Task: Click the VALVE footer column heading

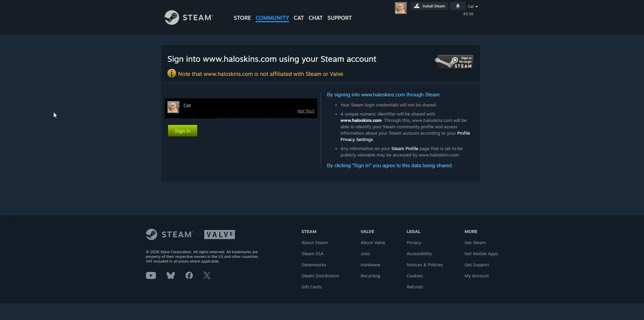Action: click(x=367, y=231)
